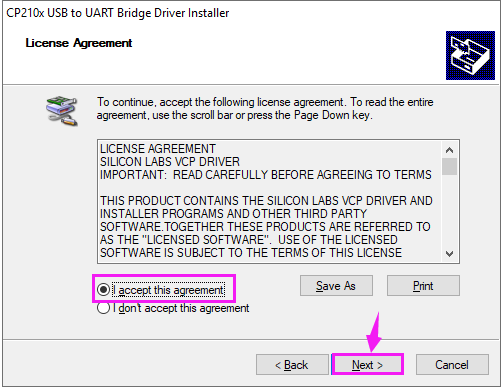Click the license text scrollbar thumb
The height and width of the screenshot is (389, 503).
point(449,166)
